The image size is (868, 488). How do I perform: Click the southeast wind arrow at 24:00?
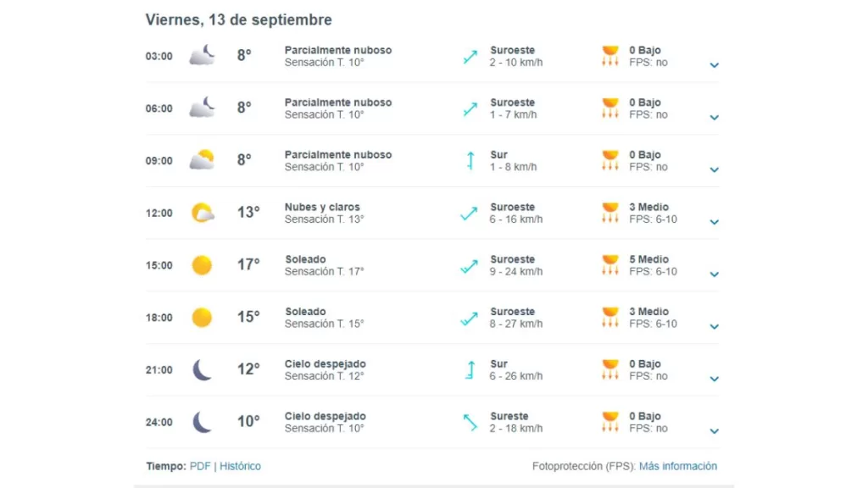click(469, 422)
